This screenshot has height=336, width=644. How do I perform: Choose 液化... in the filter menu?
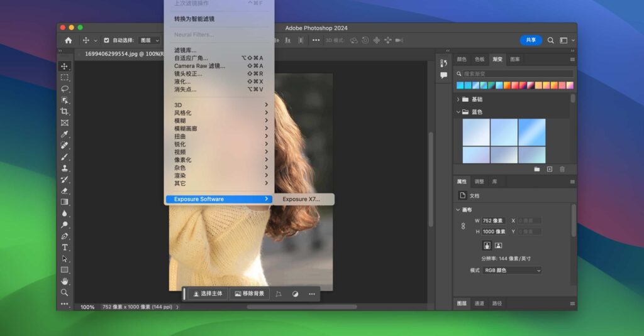219,82
